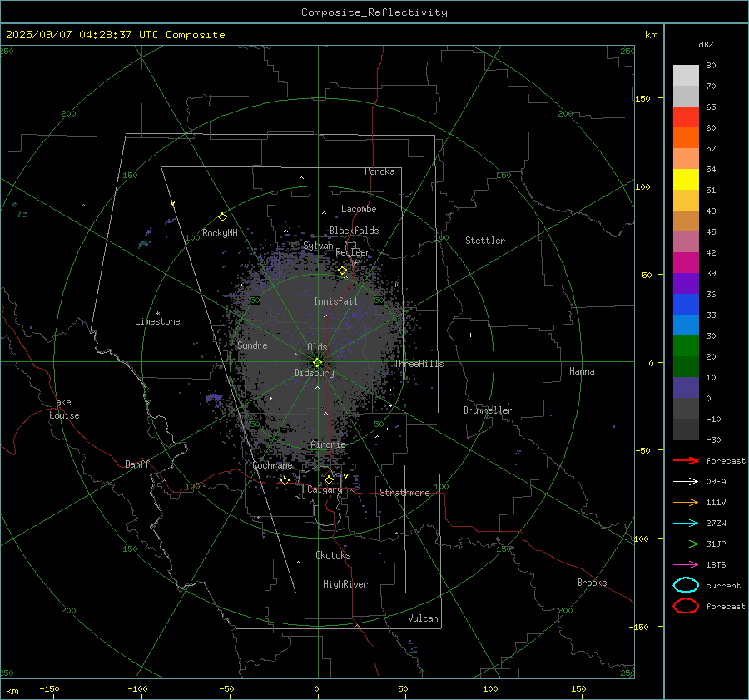Select the Brooks label
Viewport: 749px width, 700px height.
pyautogui.click(x=592, y=583)
